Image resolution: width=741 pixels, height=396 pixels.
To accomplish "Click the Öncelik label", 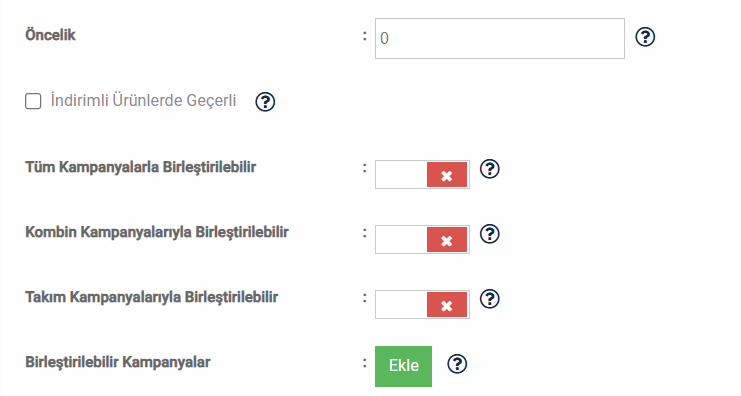I will point(50,35).
